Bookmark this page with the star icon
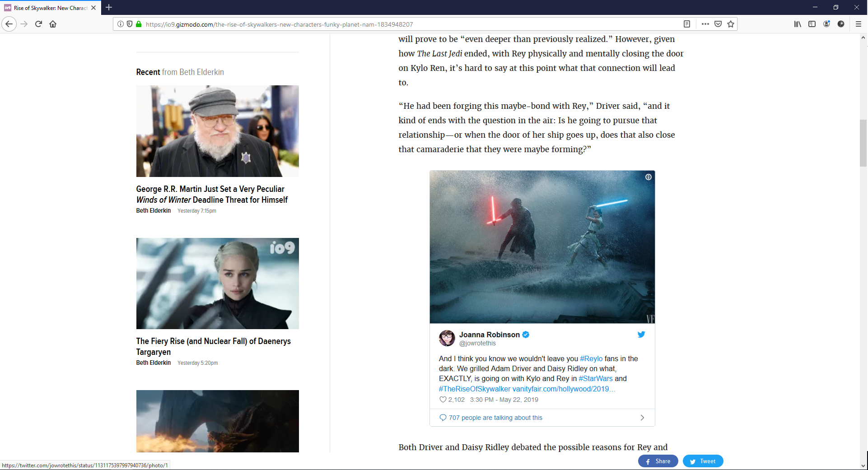Image resolution: width=868 pixels, height=470 pixels. 730,24
